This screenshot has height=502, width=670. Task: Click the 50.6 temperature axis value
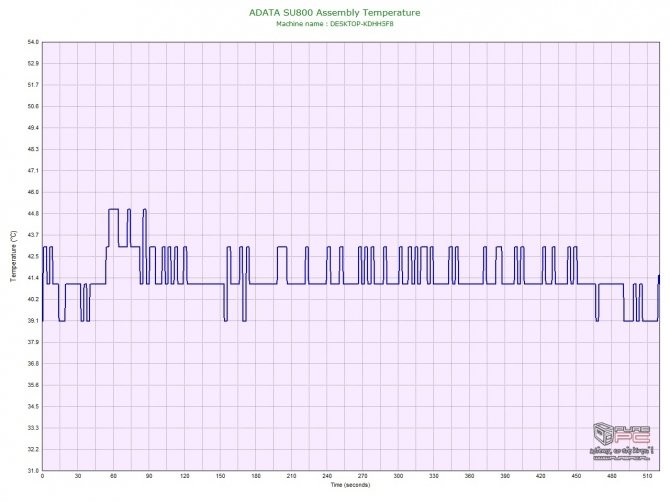(33, 106)
